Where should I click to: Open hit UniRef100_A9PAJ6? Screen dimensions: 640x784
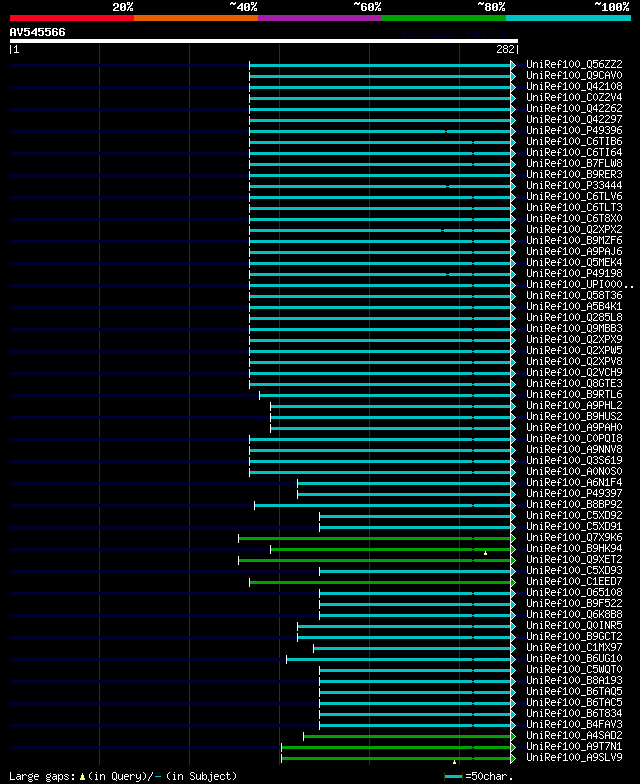pos(574,252)
